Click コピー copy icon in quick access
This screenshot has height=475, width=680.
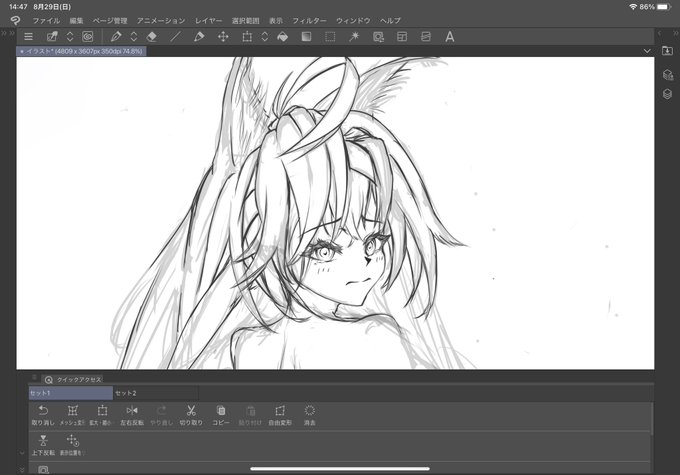[221, 415]
